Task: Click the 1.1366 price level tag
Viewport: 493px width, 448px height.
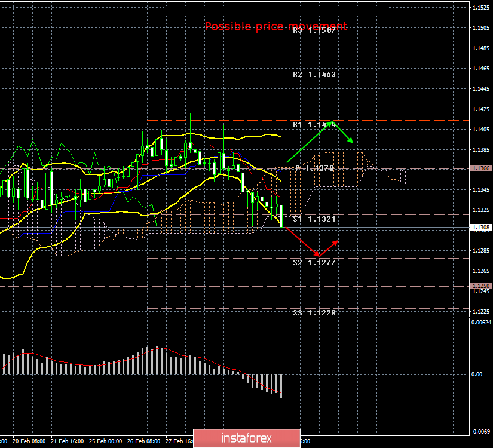Action: click(480, 168)
